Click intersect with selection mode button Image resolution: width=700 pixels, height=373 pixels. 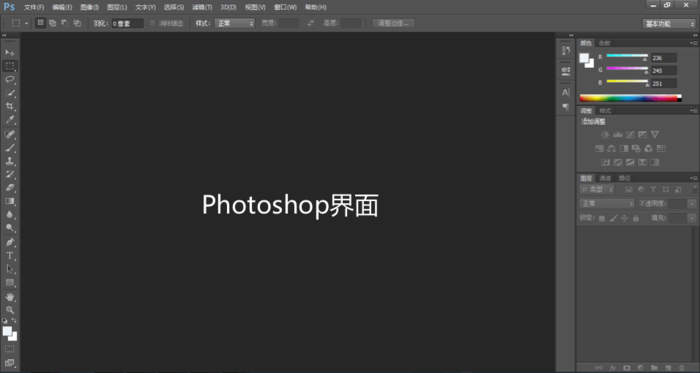tap(77, 23)
